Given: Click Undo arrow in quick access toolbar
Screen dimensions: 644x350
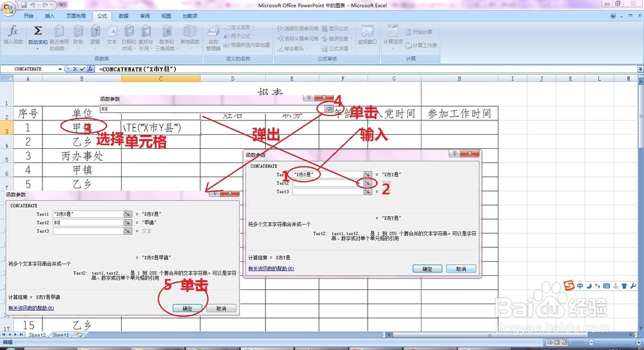Looking at the screenshot, I should 33,5.
